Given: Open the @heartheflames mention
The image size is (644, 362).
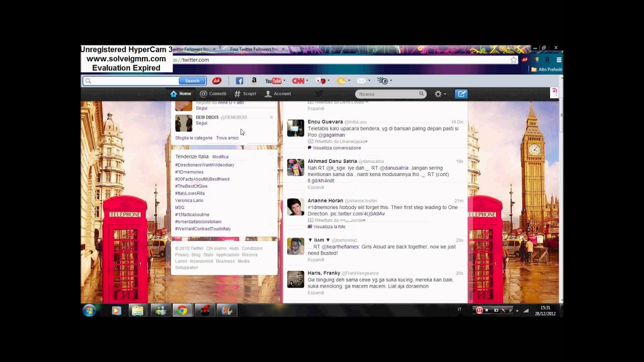Looking at the screenshot, I should [x=340, y=247].
